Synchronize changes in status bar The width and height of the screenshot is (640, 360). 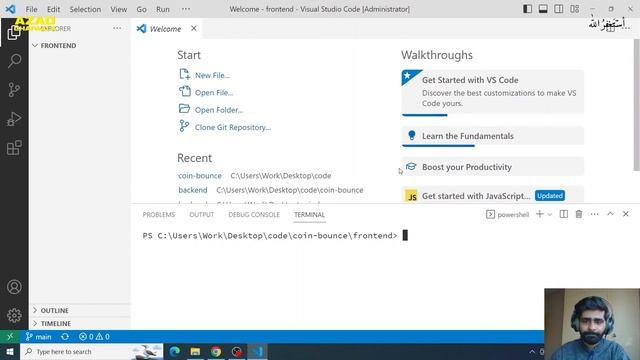tap(65, 337)
